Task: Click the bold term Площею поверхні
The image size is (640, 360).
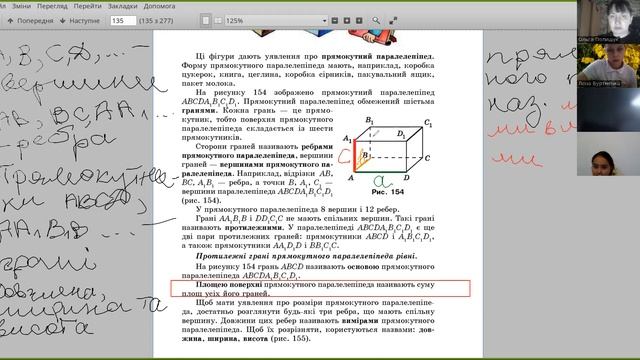Action: [x=229, y=284]
